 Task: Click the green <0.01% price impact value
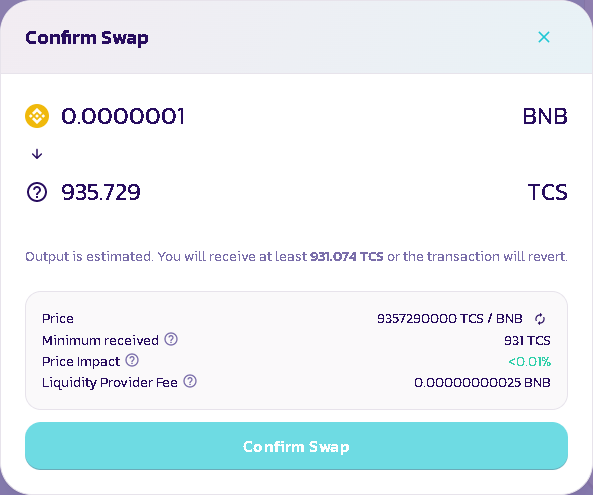pos(529,362)
